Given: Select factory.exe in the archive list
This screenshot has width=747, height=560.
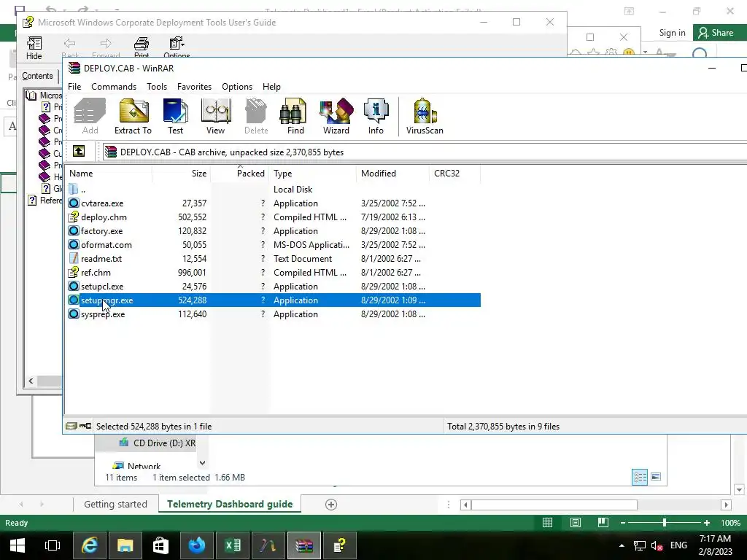Looking at the screenshot, I should (x=101, y=231).
